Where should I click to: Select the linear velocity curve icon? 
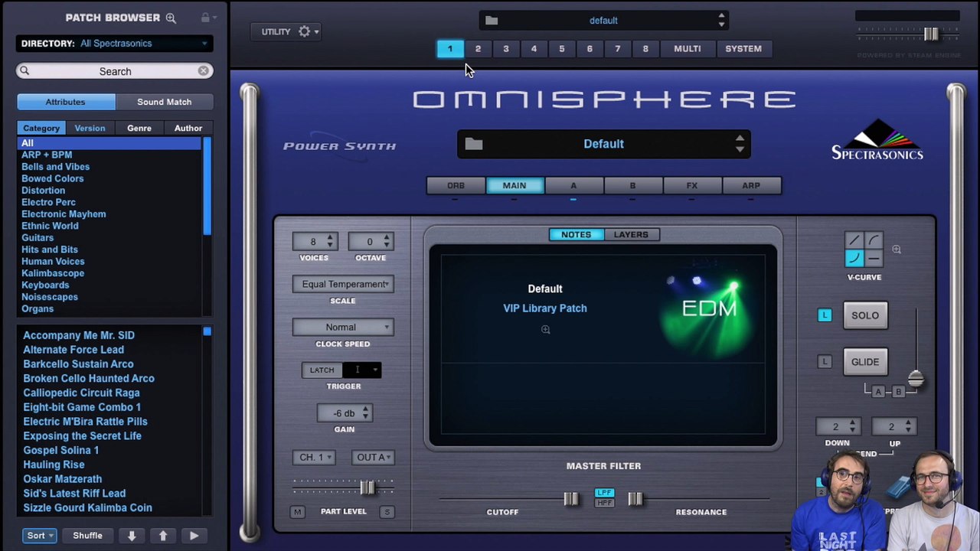tap(854, 240)
